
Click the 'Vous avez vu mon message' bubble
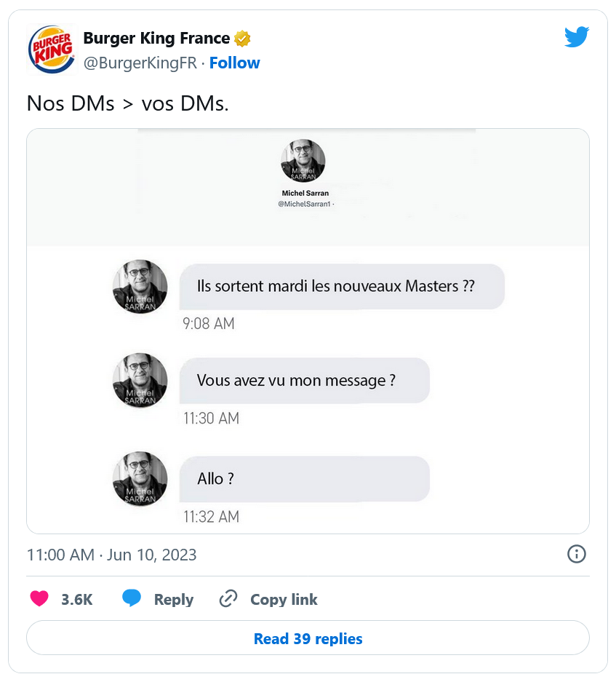[303, 381]
